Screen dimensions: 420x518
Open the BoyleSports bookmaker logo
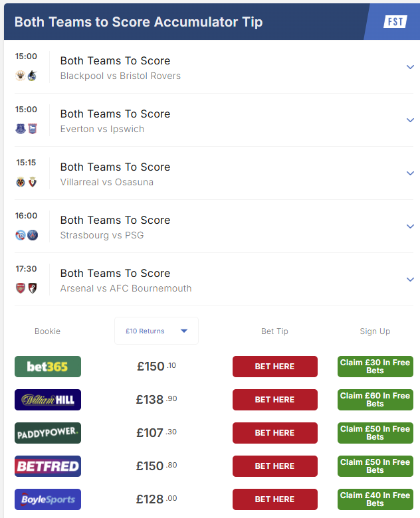tap(48, 499)
